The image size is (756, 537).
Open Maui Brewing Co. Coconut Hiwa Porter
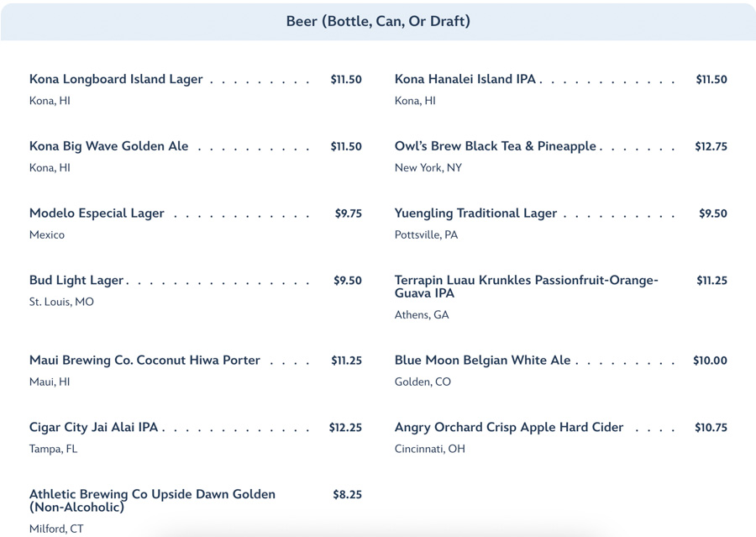pyautogui.click(x=144, y=361)
